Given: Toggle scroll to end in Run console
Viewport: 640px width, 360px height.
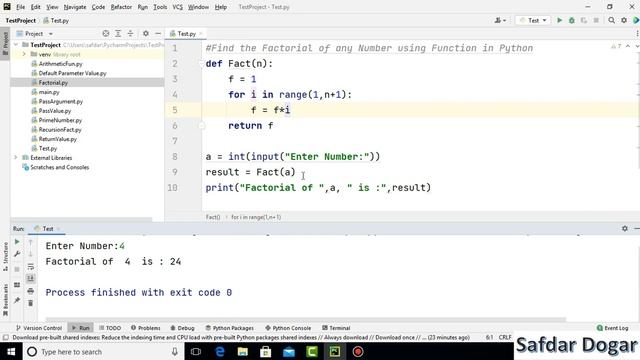Looking at the screenshot, I should click(31, 278).
